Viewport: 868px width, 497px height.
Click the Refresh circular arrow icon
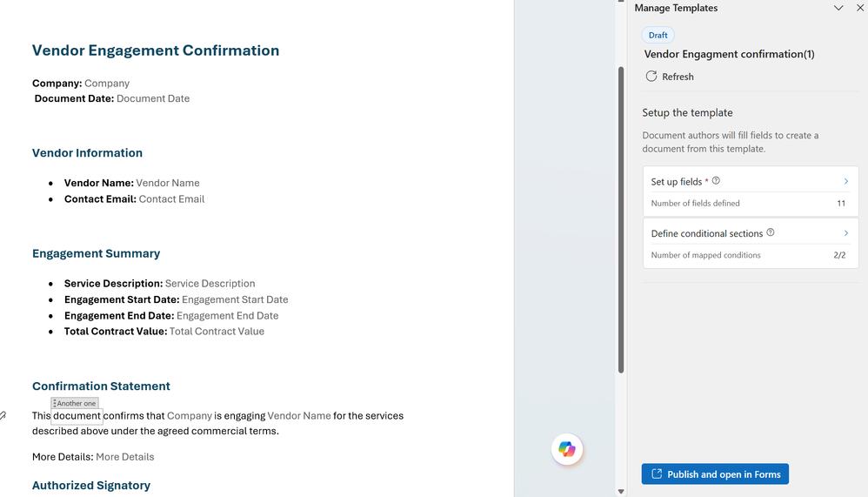click(651, 77)
